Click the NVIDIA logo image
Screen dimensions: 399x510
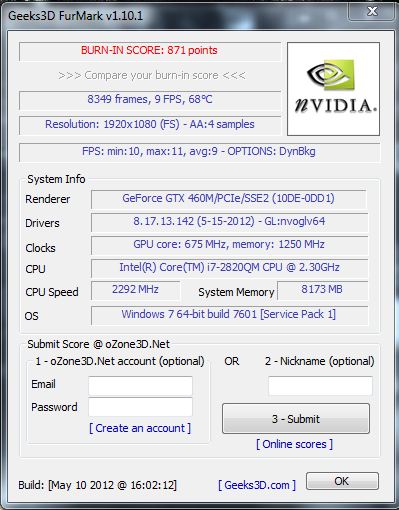333,89
